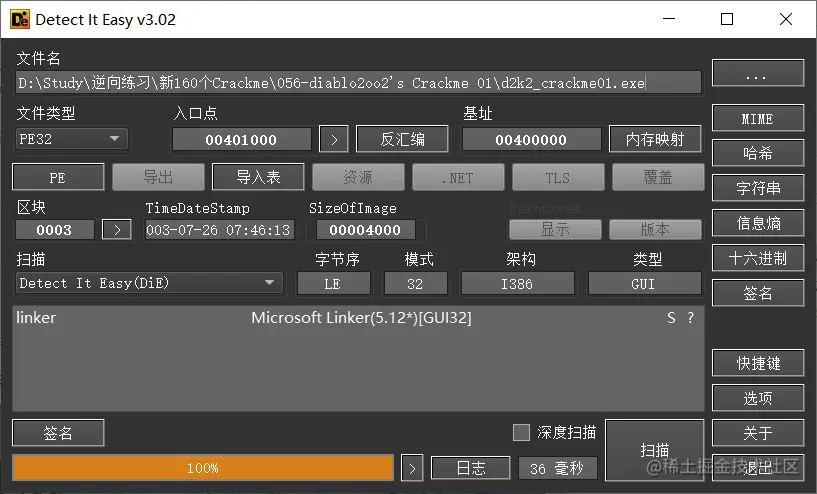The image size is (817, 494).
Task: Click the base address value 00400000
Action: click(531, 140)
